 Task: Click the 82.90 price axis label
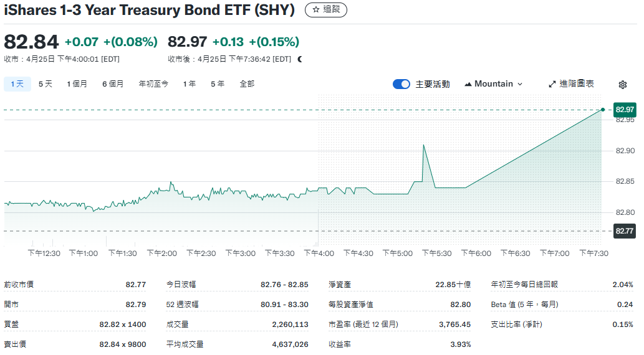pos(625,151)
